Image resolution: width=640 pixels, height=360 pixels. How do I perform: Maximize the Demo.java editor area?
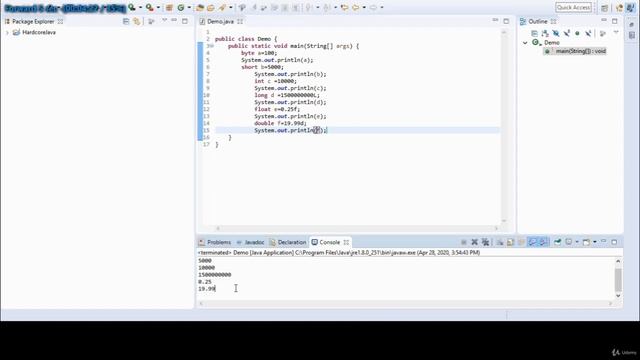[506, 21]
